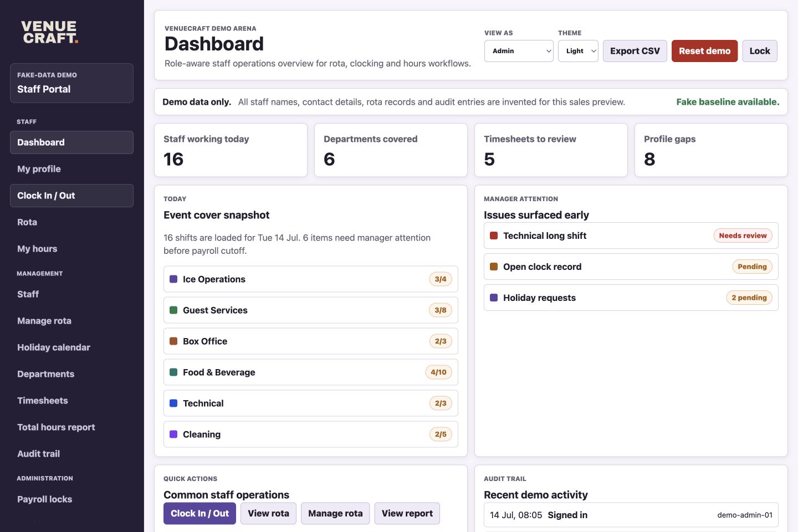Click the VenueCraft logo

tap(50, 32)
